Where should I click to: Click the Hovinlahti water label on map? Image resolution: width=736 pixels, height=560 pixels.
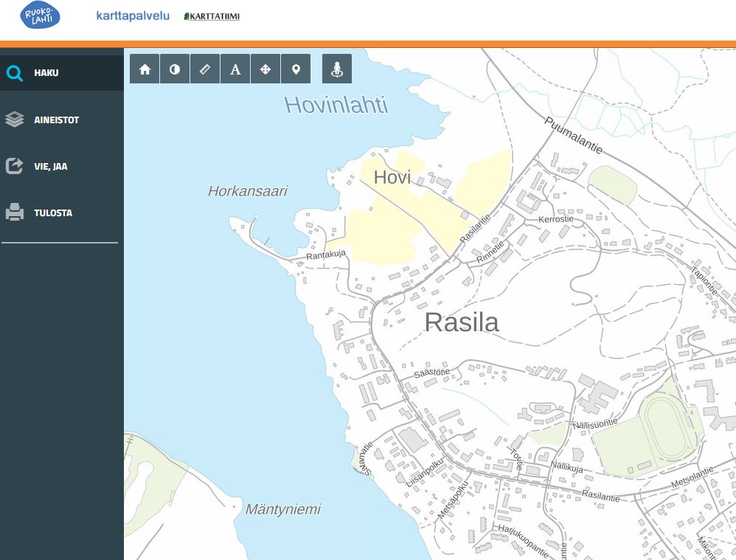coord(336,105)
